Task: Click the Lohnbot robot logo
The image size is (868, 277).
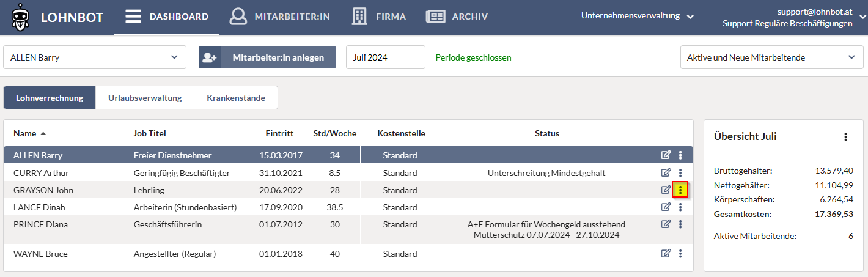Action: [x=22, y=17]
